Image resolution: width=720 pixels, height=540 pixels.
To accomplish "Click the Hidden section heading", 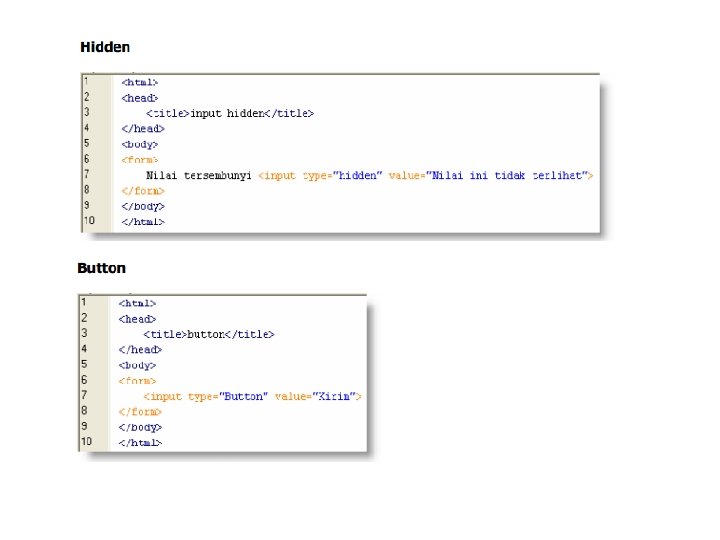I will click(105, 47).
